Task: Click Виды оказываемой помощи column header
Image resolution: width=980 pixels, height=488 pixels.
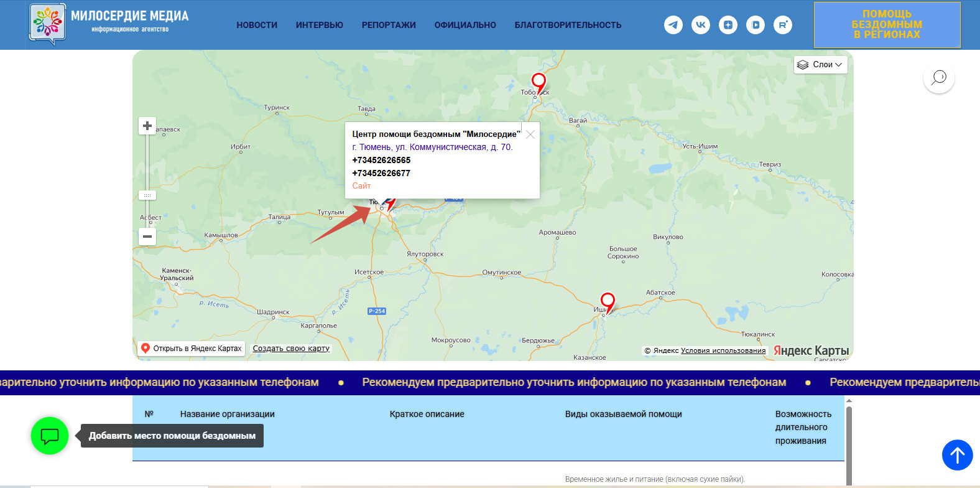Action: 624,415
